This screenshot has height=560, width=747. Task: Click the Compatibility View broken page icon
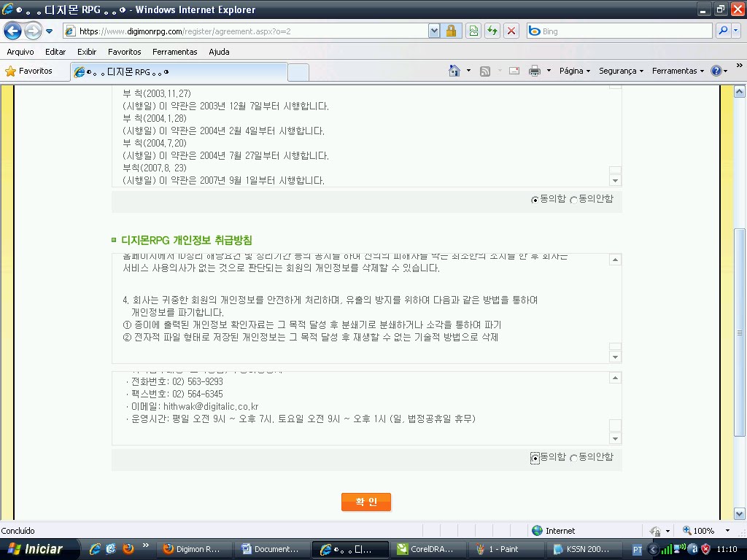coord(473,31)
